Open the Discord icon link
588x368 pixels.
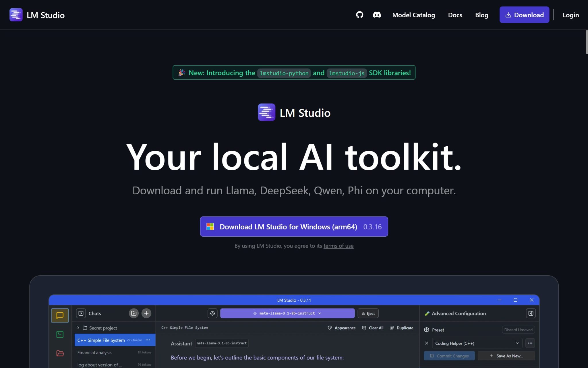377,15
